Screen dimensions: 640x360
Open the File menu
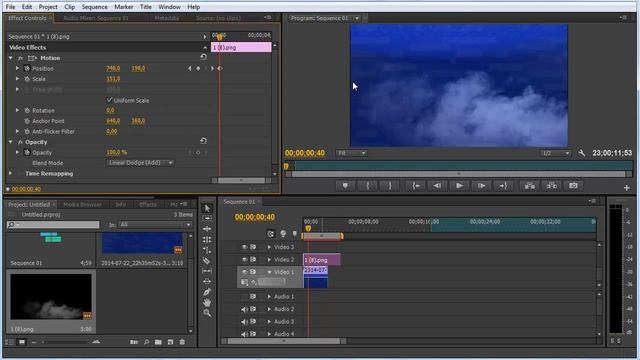coord(10,7)
